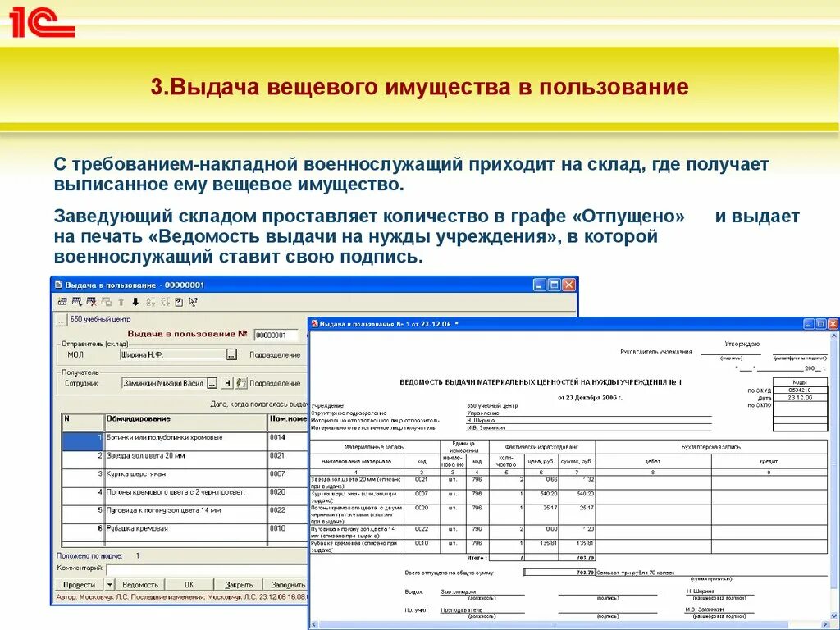The height and width of the screenshot is (630, 840).
Task: Click cell 0022 in Ном.номер column
Action: [x=288, y=514]
